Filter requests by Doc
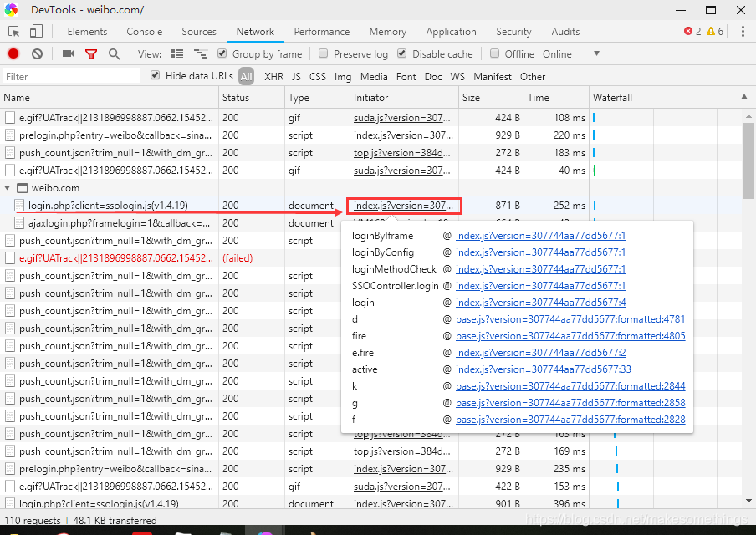This screenshot has height=535, width=756. [433, 77]
